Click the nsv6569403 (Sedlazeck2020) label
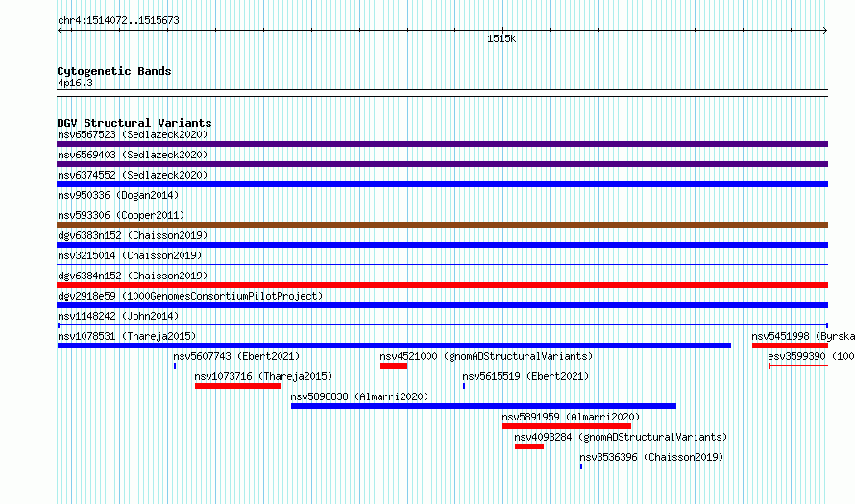 click(133, 155)
